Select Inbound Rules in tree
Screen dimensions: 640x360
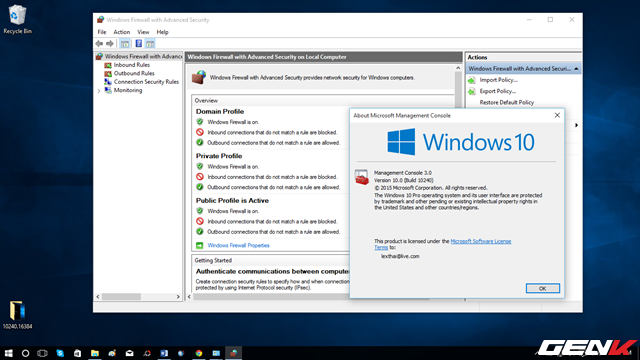[x=131, y=65]
